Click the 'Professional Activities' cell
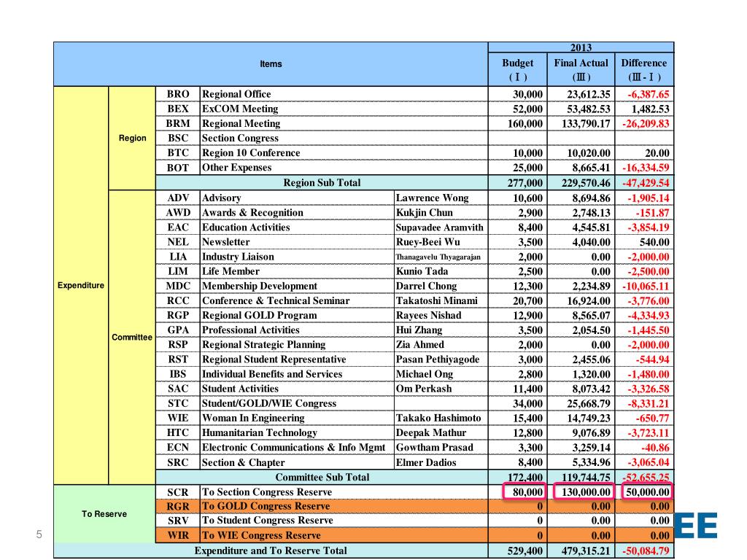 pos(298,330)
